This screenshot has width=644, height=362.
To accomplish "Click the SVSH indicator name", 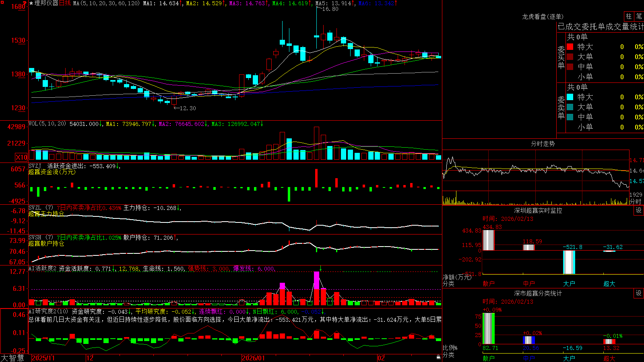I will [35, 237].
